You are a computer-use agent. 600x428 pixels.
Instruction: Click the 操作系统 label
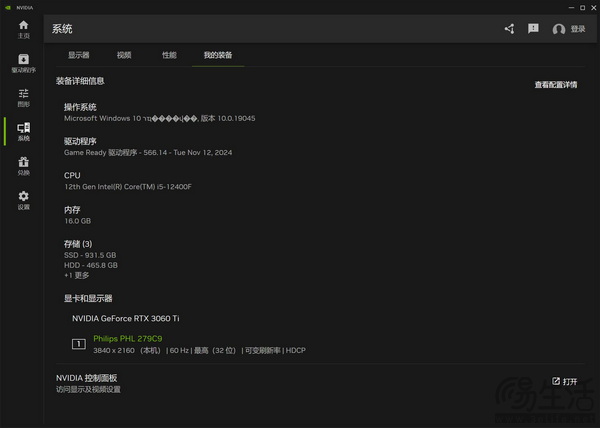pyautogui.click(x=80, y=107)
